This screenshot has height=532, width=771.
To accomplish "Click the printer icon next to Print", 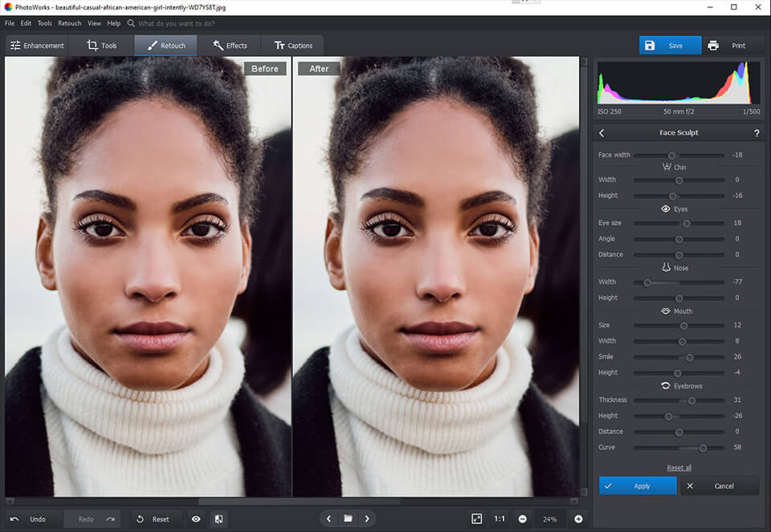I will click(x=713, y=46).
